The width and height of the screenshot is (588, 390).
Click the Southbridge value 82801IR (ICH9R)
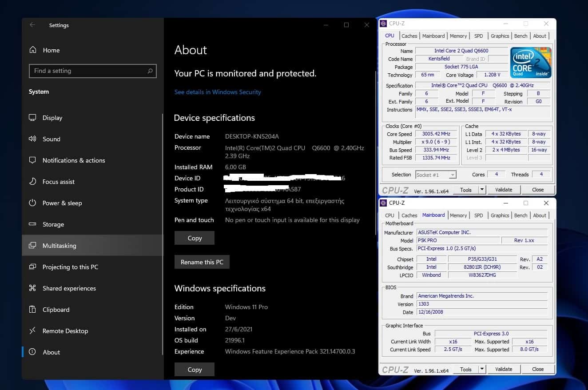tap(483, 267)
